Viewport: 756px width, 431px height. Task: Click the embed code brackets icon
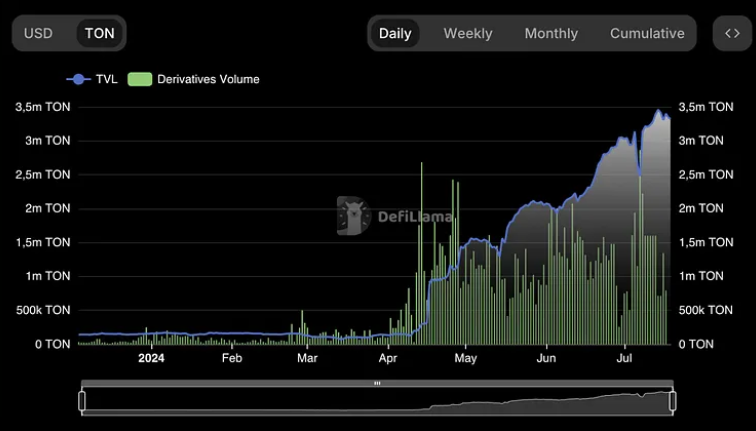tap(732, 33)
